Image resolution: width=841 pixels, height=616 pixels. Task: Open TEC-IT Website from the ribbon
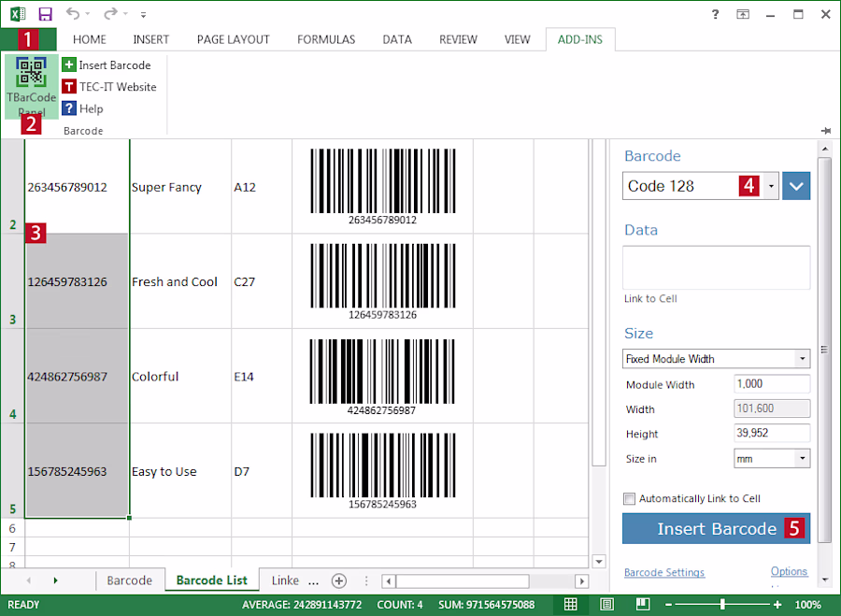coord(109,87)
